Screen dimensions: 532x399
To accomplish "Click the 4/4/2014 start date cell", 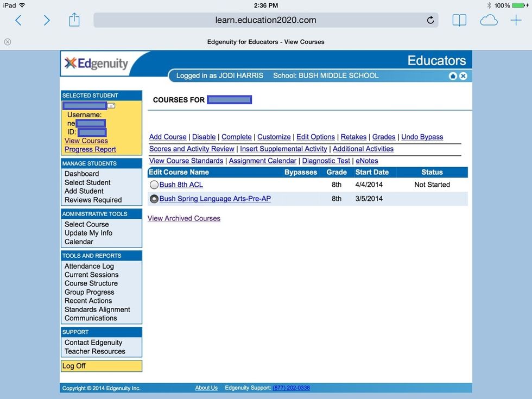I will click(x=369, y=185).
